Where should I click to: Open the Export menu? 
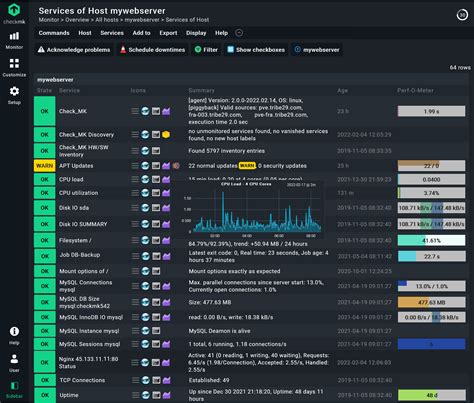168,33
